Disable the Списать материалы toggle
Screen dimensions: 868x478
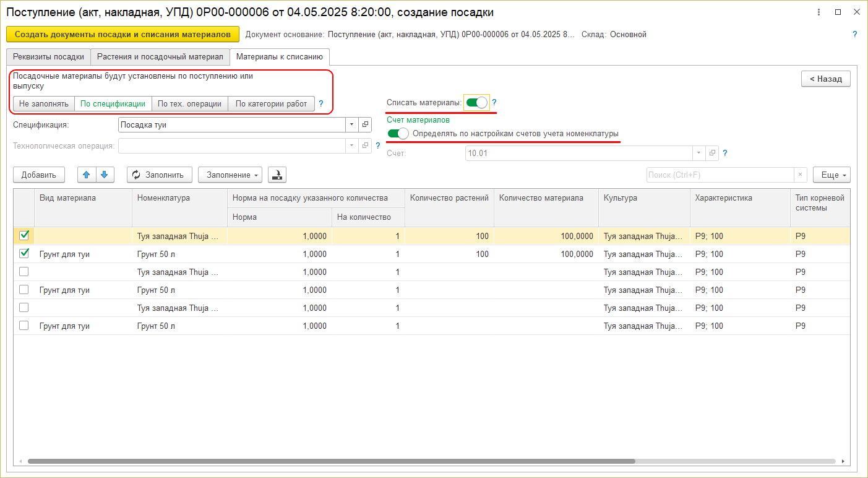476,103
